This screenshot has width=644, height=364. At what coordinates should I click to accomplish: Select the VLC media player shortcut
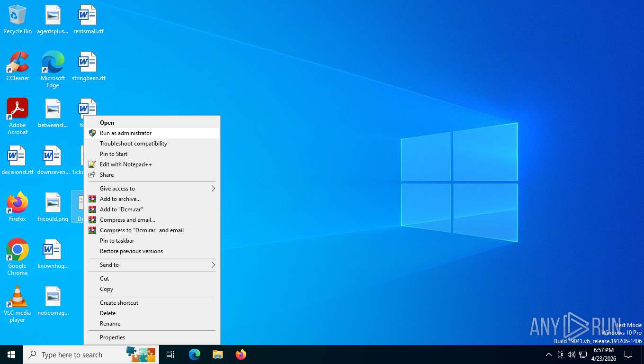pyautogui.click(x=18, y=304)
